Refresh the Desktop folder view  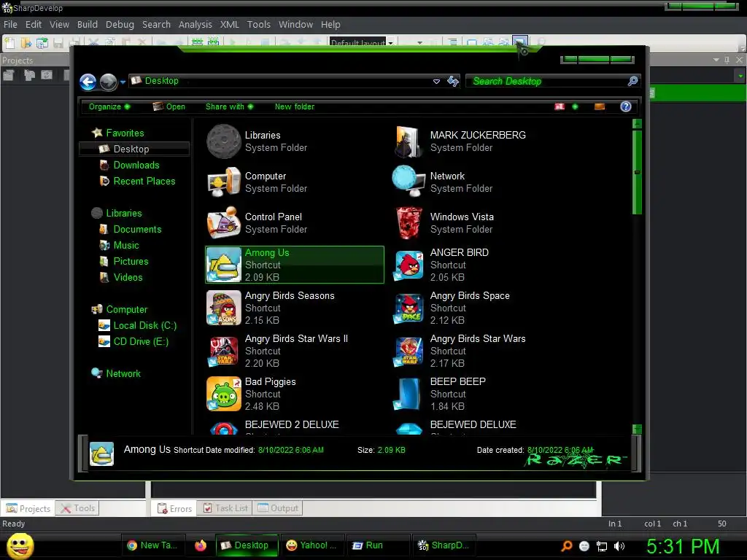(453, 82)
